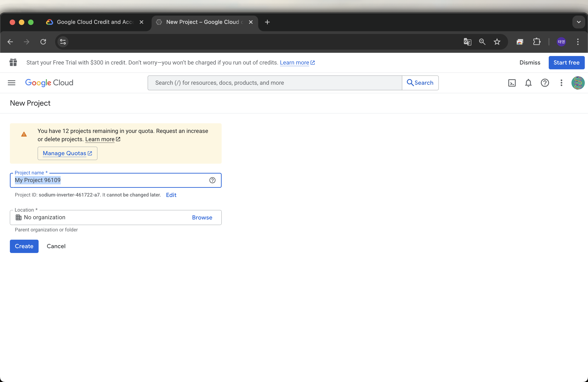Open site information controls in address bar
This screenshot has height=382, width=588.
coord(63,42)
